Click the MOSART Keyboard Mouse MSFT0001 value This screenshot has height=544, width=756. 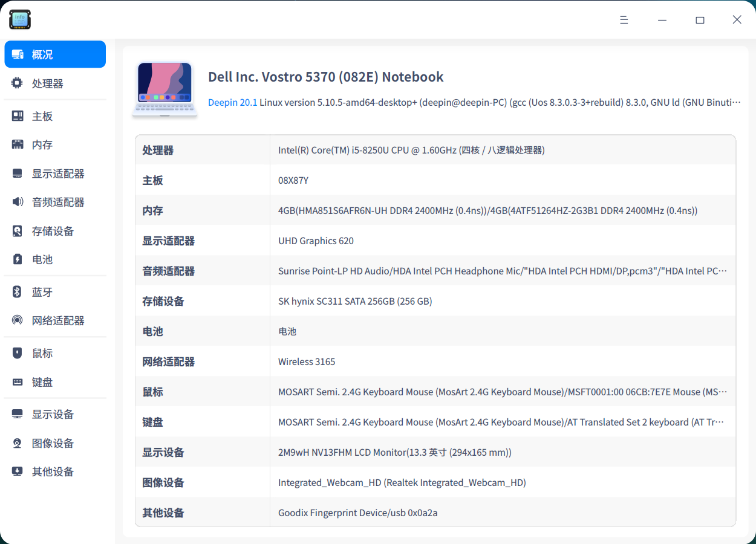[x=503, y=392]
